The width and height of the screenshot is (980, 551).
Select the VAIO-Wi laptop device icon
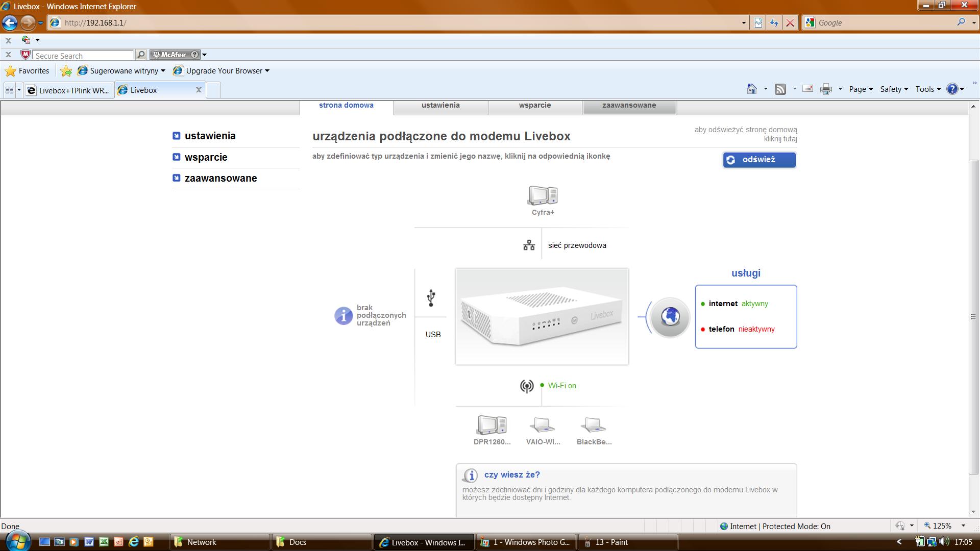[x=542, y=425]
